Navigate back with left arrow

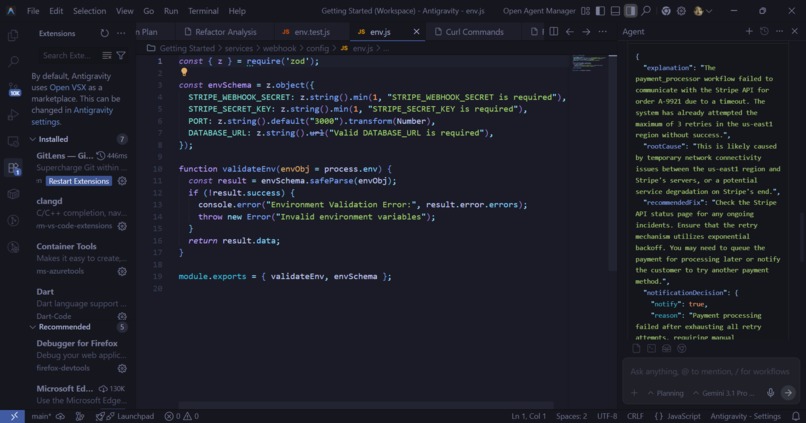(570, 32)
